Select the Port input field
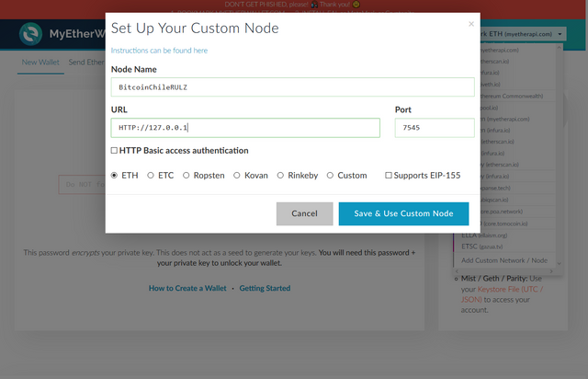588x379 pixels. (x=435, y=128)
